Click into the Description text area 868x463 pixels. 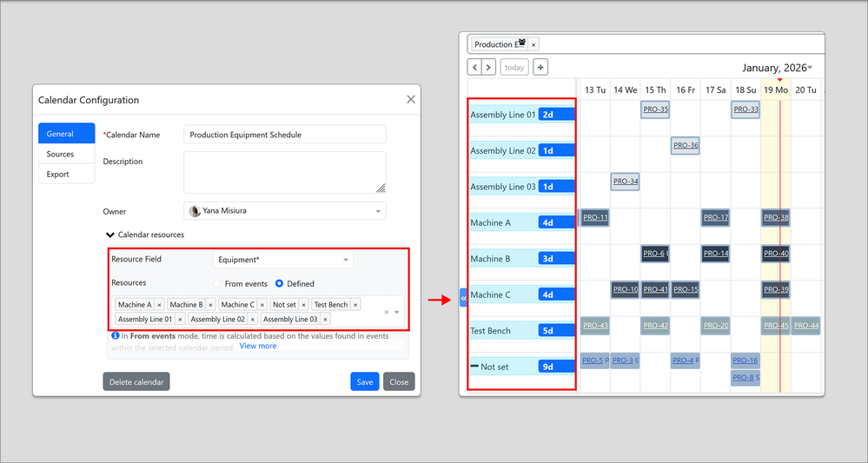pyautogui.click(x=284, y=173)
